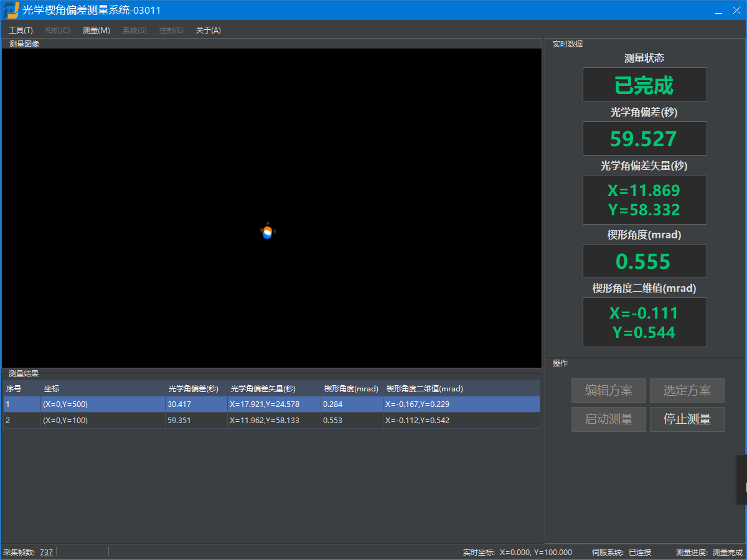Minimize the measurement system window

point(718,11)
